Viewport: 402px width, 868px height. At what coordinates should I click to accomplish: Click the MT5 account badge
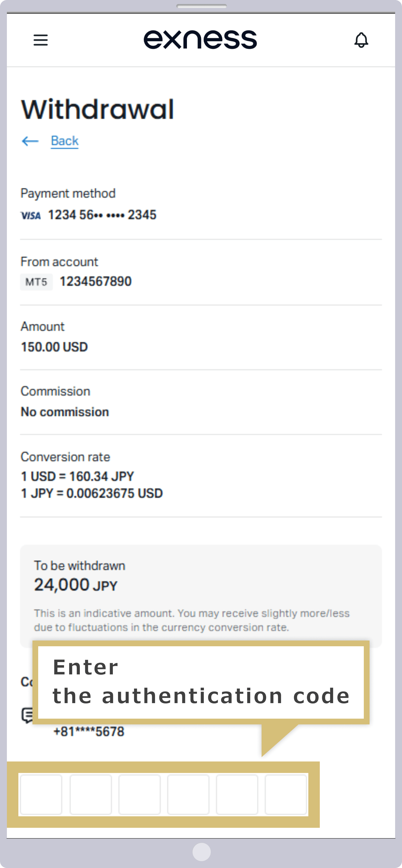coord(36,282)
